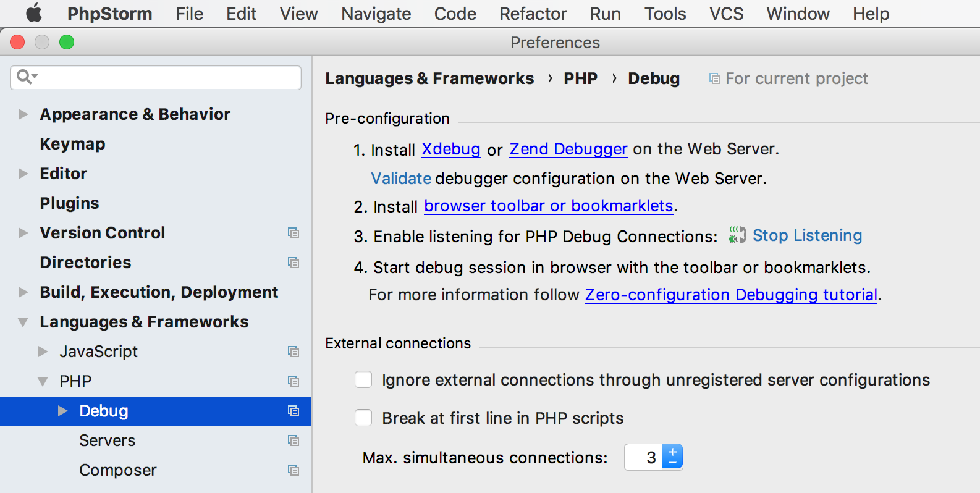
Task: Open the Edit menu
Action: tap(241, 14)
